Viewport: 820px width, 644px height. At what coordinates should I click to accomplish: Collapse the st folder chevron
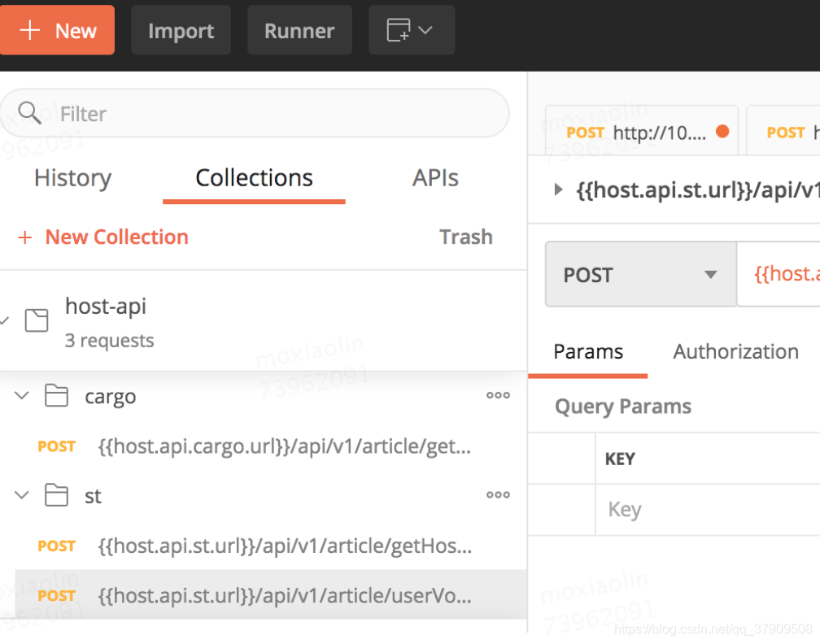21,494
